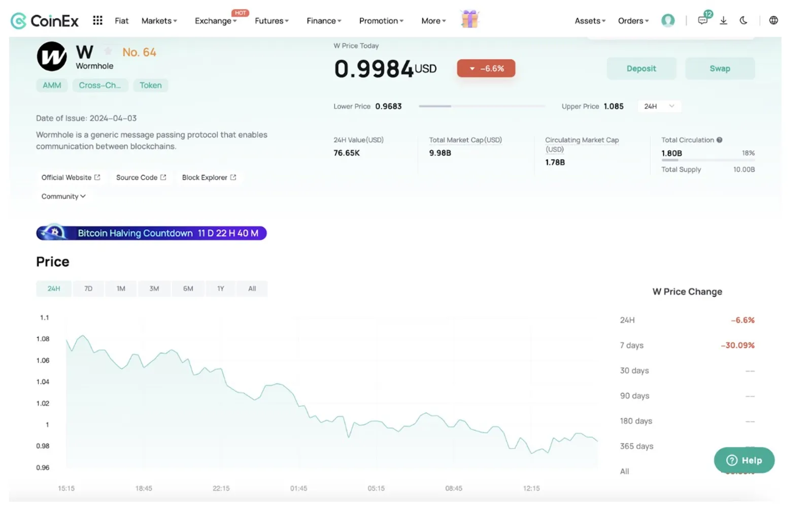Click the 0.9984 USD price value
Viewport: 812px width, 515px height.
pos(385,69)
